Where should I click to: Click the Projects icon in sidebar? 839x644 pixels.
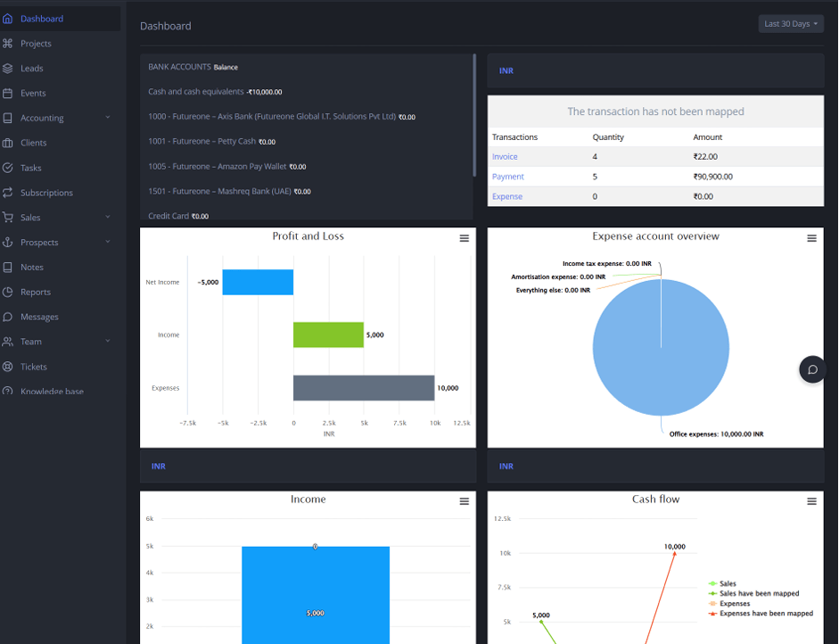[x=8, y=44]
